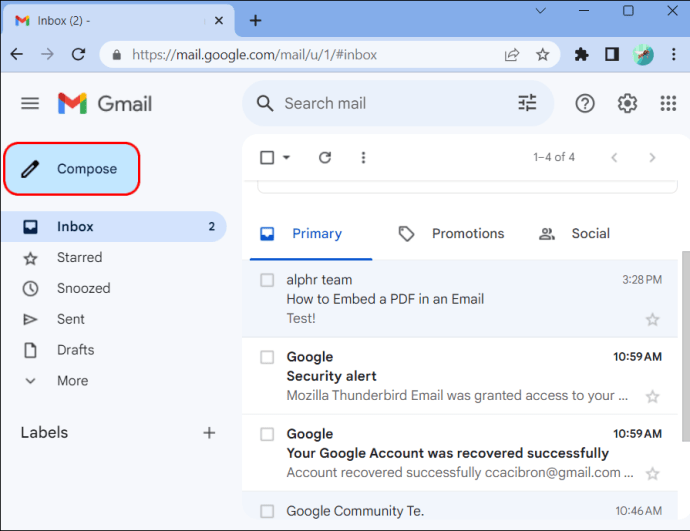Select the account recovered email checkbox
Screen dimensions: 690x531
[x=267, y=434]
